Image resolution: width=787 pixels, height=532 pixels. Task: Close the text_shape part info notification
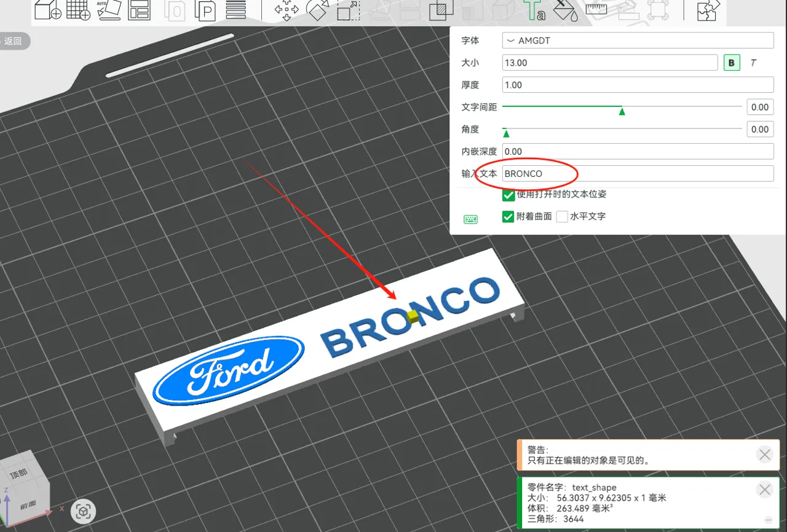[x=765, y=490]
